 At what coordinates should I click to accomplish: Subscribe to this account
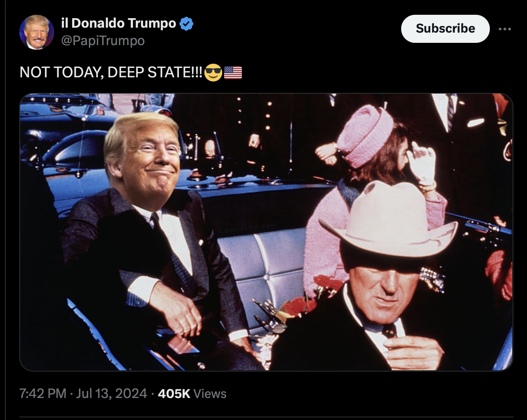pos(445,29)
